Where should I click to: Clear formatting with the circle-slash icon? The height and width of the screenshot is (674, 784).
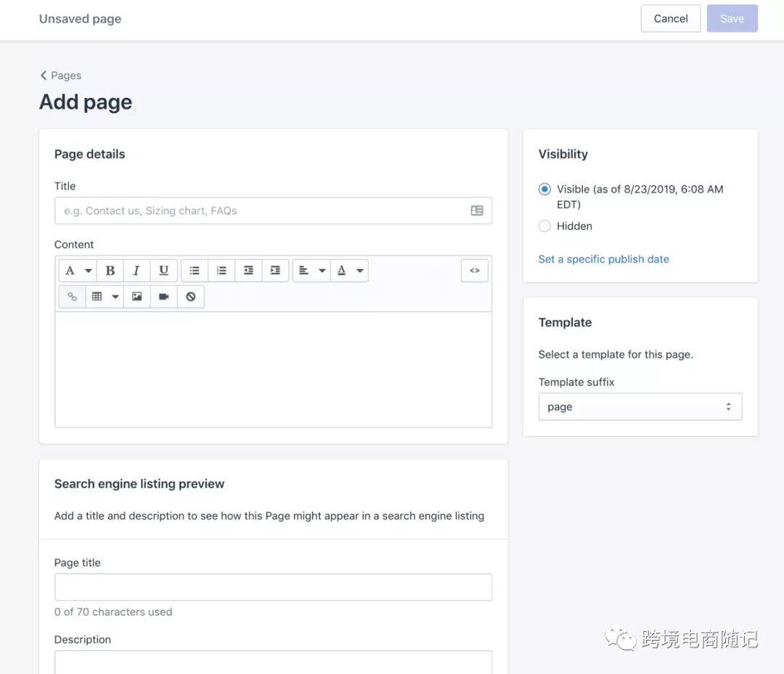(190, 297)
